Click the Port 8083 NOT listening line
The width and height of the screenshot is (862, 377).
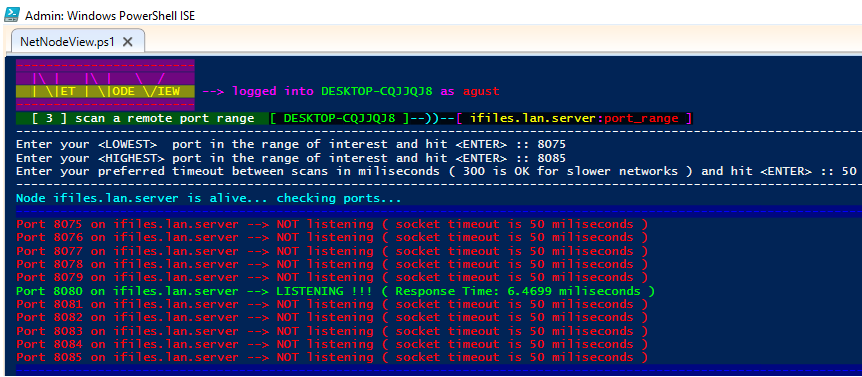pyautogui.click(x=332, y=331)
